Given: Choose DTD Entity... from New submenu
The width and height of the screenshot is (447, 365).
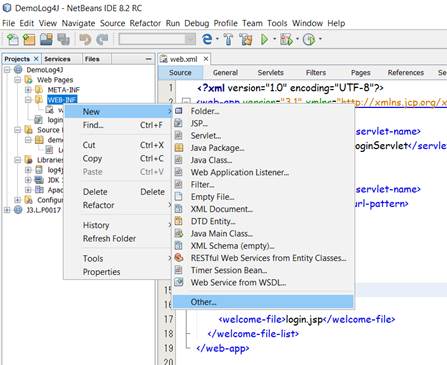Looking at the screenshot, I should coord(263,221).
